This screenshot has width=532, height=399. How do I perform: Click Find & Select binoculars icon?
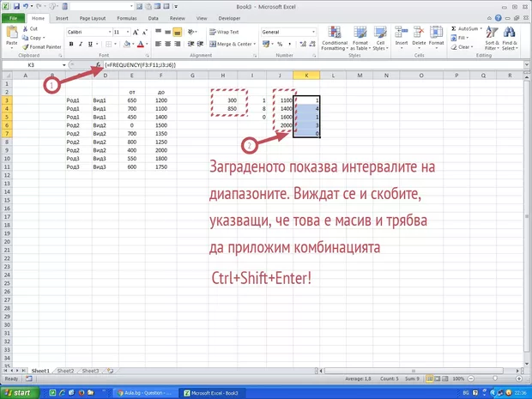coord(510,33)
